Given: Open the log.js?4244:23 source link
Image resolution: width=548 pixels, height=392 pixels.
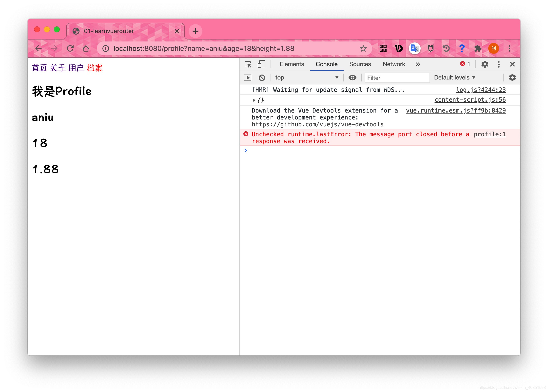Looking at the screenshot, I should (x=481, y=90).
